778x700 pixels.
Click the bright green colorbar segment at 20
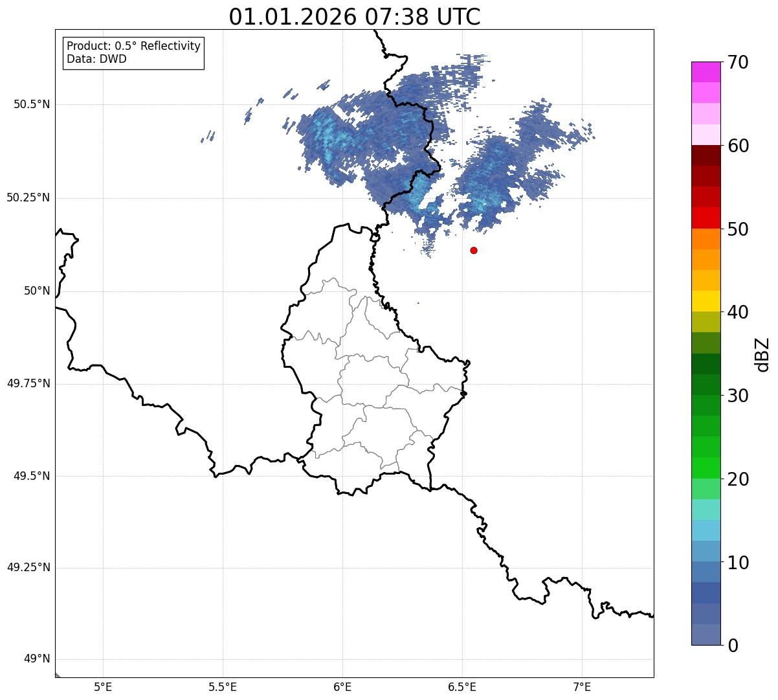click(706, 468)
